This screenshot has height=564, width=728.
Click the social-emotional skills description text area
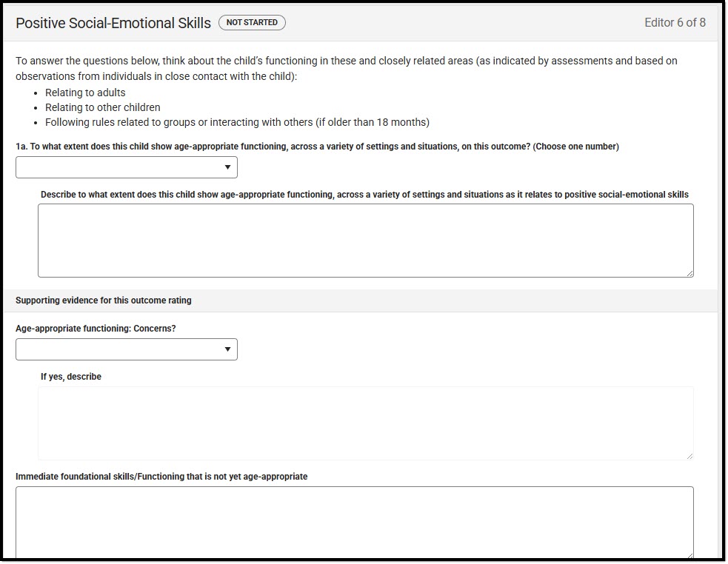click(x=365, y=241)
